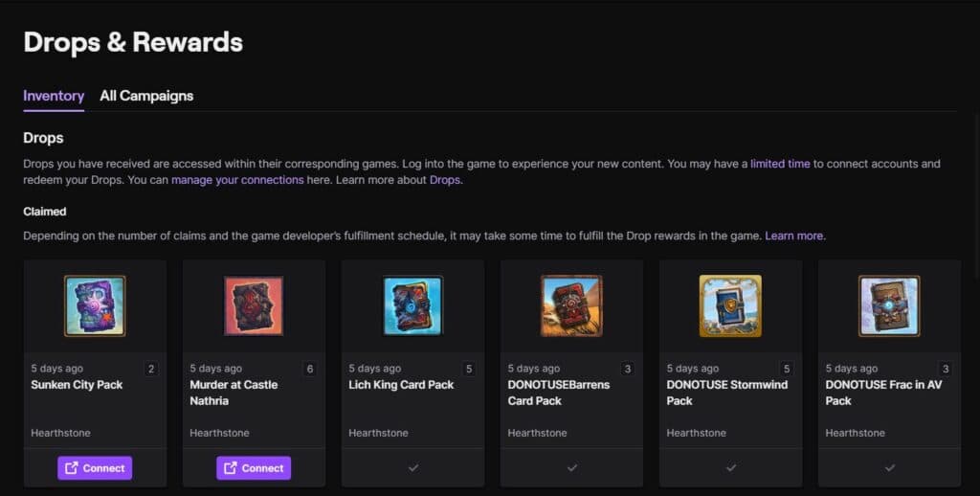Click the Murder at Castle Nathria pack image
980x496 pixels.
pos(254,305)
